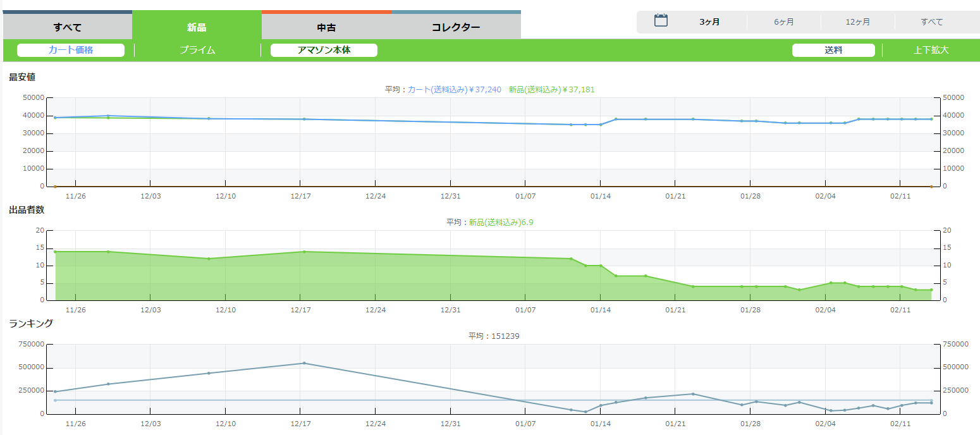Click the 12/17 peak point on ranking chart
980x435 pixels.
point(304,363)
